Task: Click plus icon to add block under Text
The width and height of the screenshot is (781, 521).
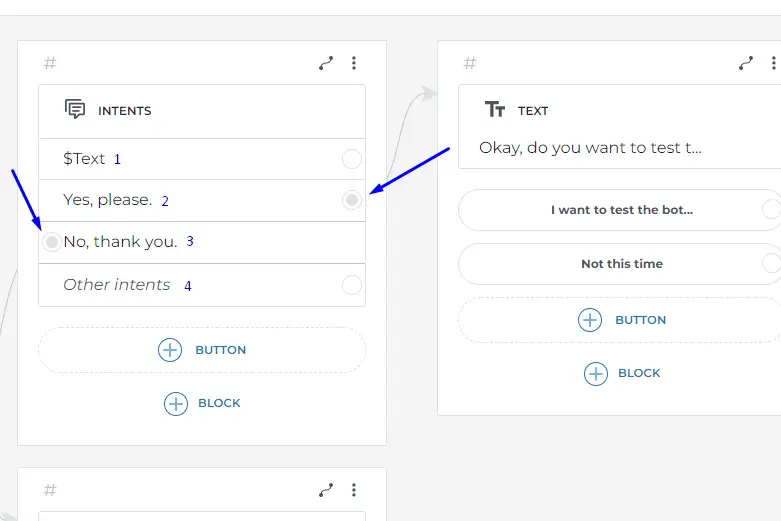Action: click(596, 373)
